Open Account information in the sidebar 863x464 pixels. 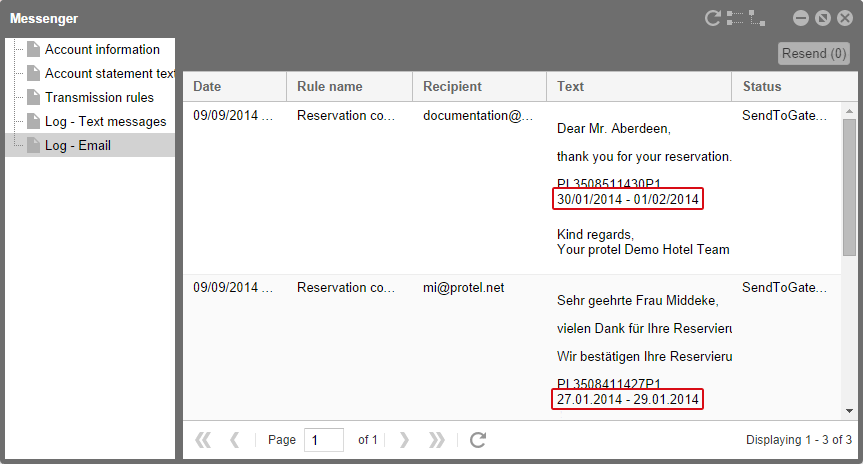click(x=101, y=49)
